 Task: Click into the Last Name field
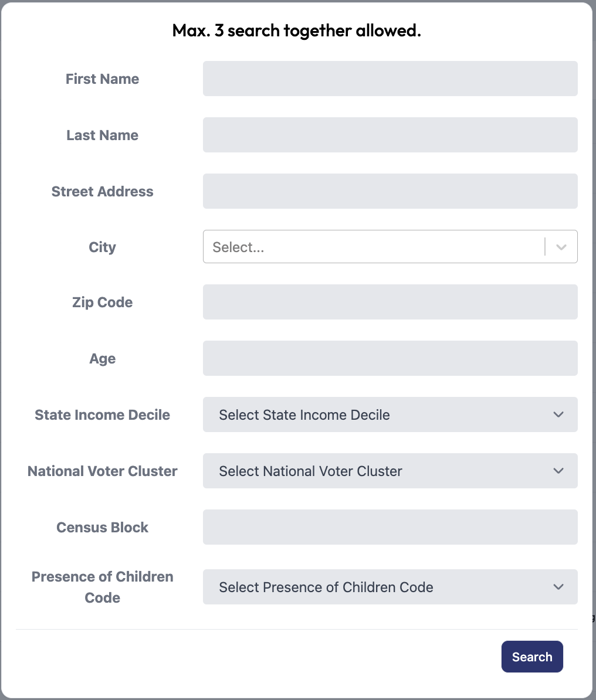click(x=390, y=135)
